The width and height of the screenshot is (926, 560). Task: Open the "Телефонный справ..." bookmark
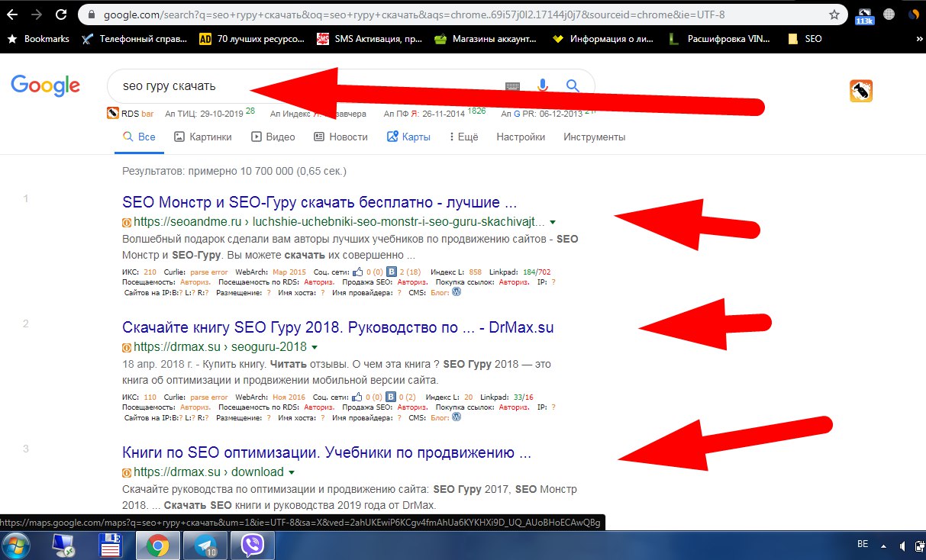134,38
